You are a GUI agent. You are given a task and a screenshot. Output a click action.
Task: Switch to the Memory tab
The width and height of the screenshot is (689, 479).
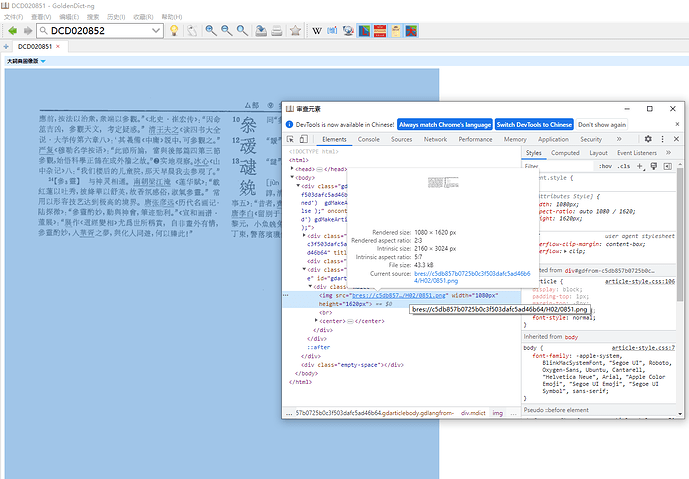coord(515,139)
